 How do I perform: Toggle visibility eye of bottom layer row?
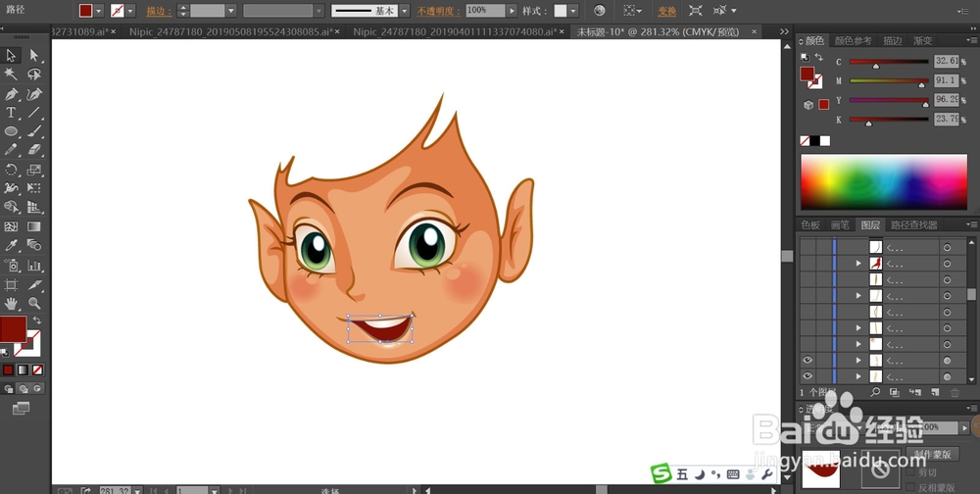pyautogui.click(x=808, y=376)
